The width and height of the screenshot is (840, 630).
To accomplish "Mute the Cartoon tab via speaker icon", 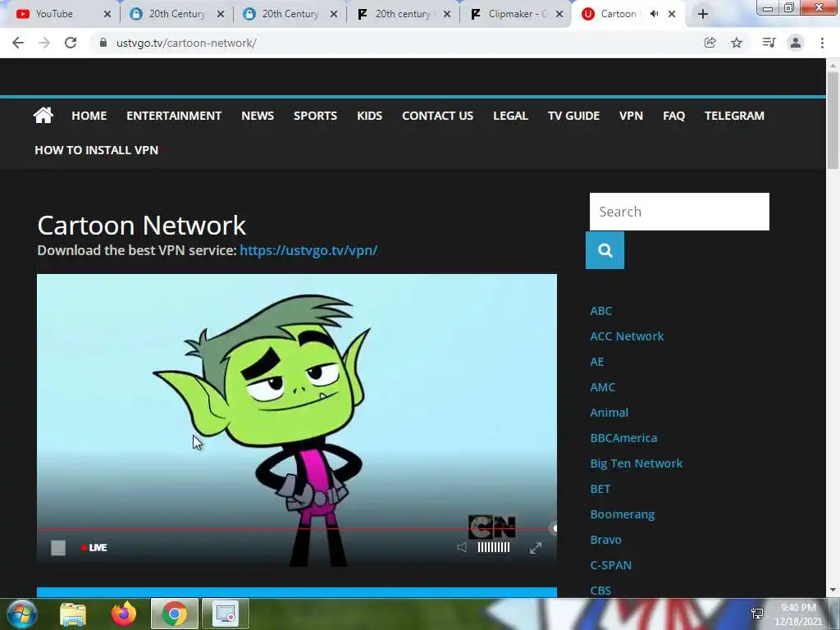I will pos(654,14).
